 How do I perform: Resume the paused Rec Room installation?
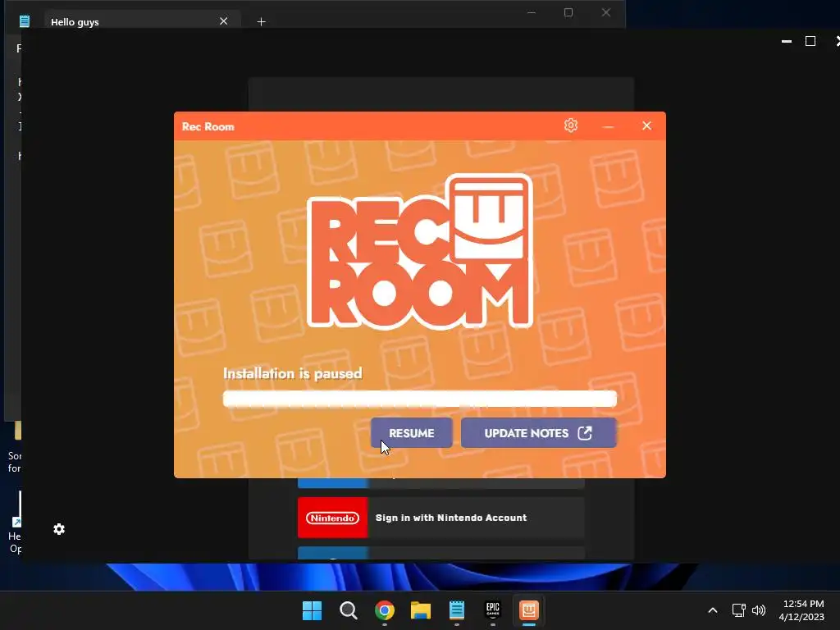pyautogui.click(x=412, y=433)
